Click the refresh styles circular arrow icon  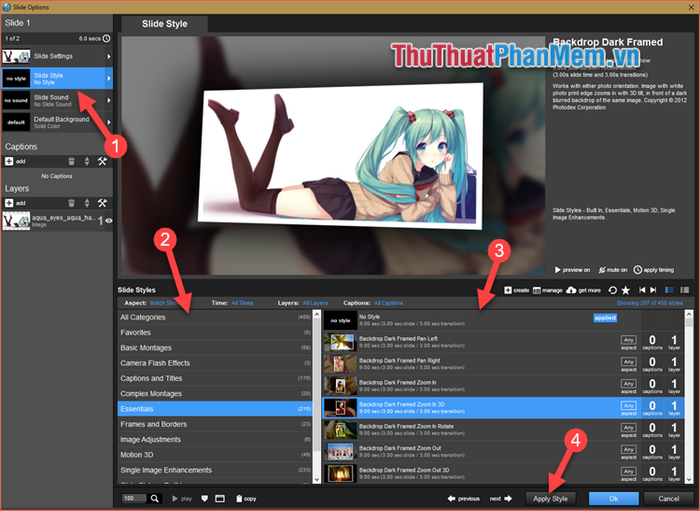pos(612,290)
